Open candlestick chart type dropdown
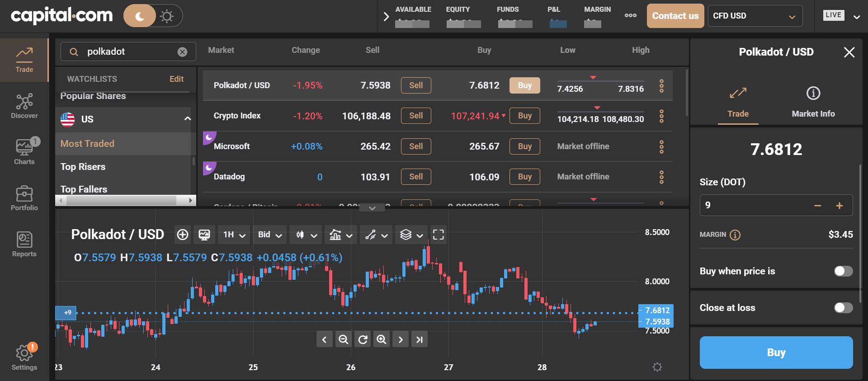 tap(306, 235)
